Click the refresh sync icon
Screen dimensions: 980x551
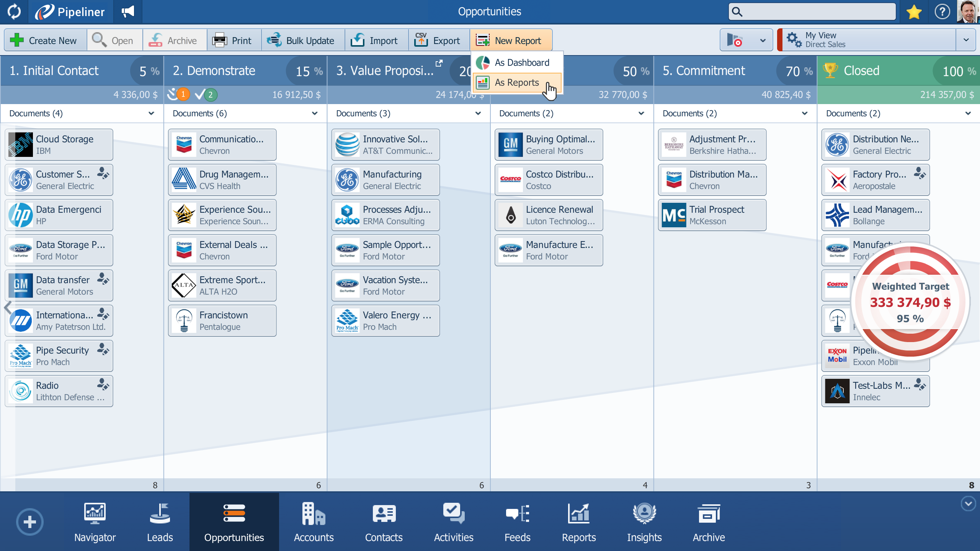[x=14, y=11]
